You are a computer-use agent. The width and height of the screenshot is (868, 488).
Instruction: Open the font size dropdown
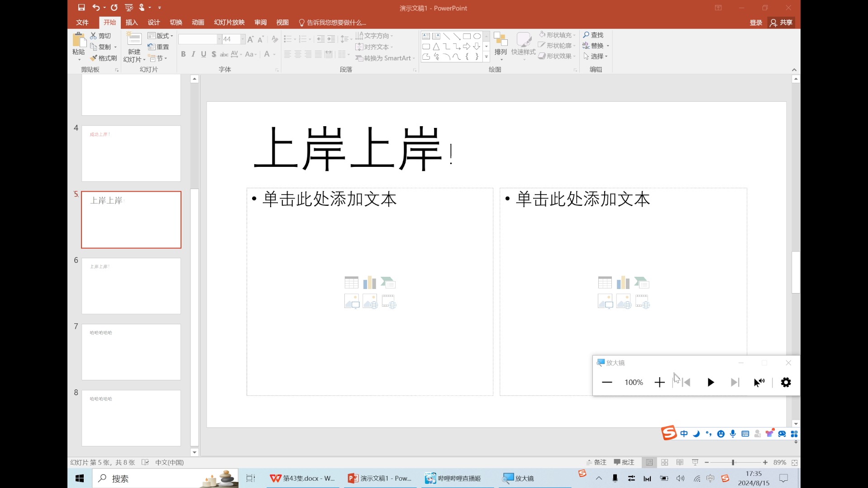point(242,39)
